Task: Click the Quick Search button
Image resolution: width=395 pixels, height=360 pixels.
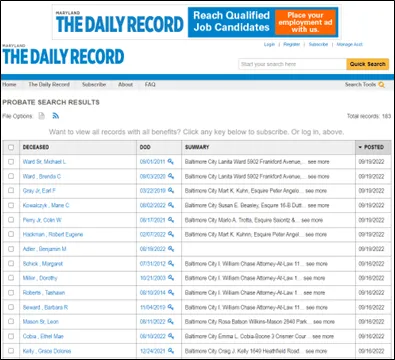Action: [368, 64]
